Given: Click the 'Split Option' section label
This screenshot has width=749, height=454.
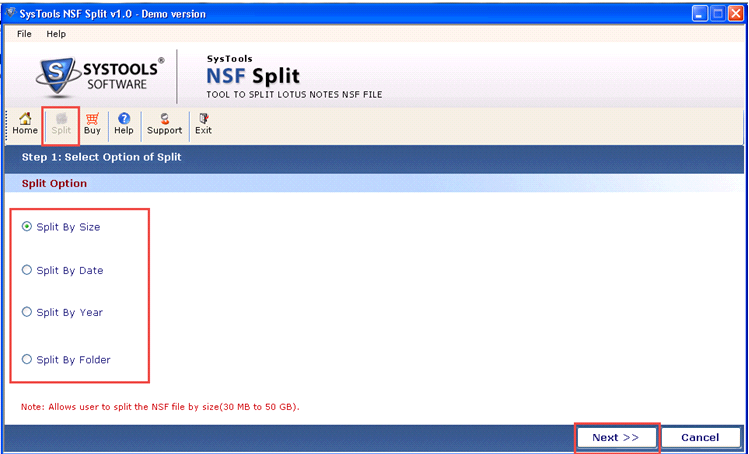Looking at the screenshot, I should coord(54,184).
